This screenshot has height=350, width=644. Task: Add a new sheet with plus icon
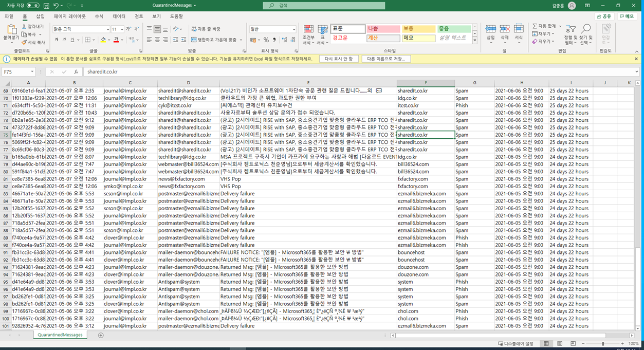[101, 335]
